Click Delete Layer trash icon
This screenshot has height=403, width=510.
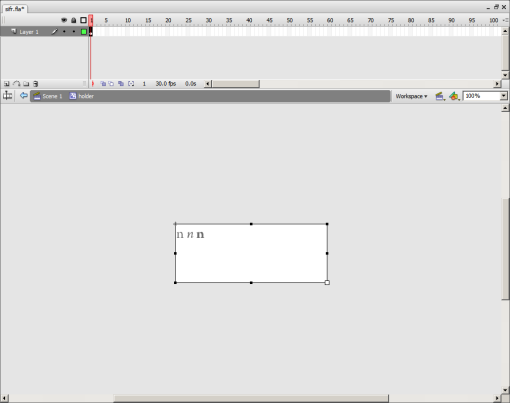(x=36, y=84)
